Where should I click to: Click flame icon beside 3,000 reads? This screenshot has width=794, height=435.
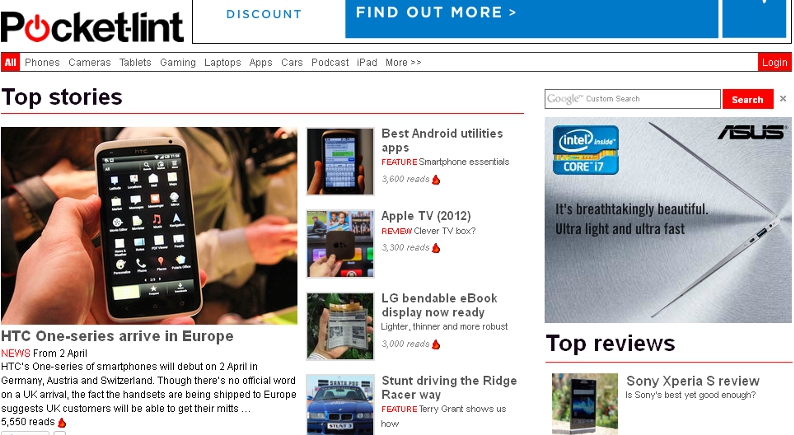(x=436, y=344)
